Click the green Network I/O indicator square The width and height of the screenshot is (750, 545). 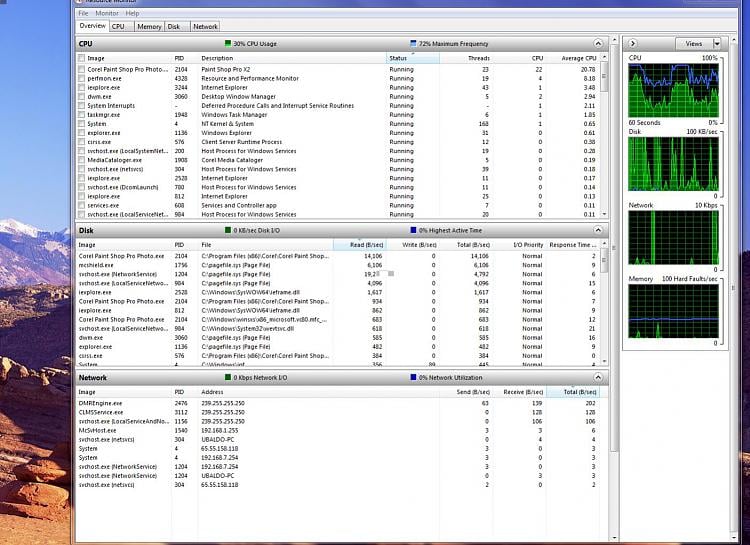click(228, 378)
